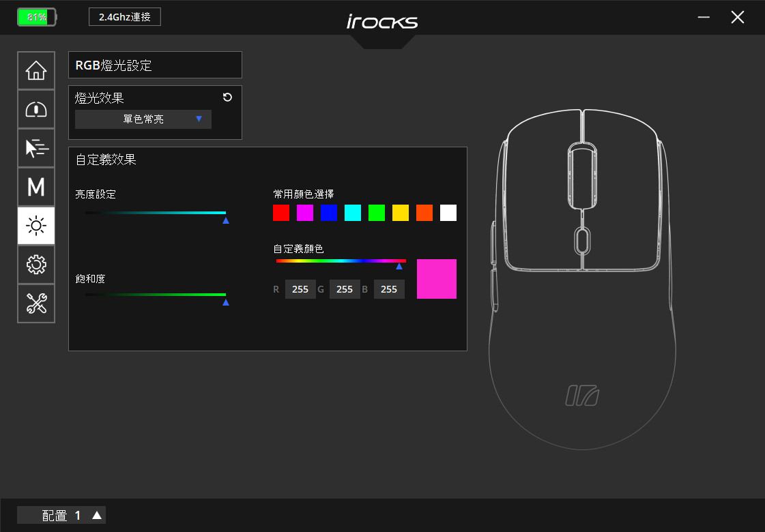Screen dimensions: 765x532
Task: Open the Macro "M" sidebar icon
Action: (x=36, y=187)
